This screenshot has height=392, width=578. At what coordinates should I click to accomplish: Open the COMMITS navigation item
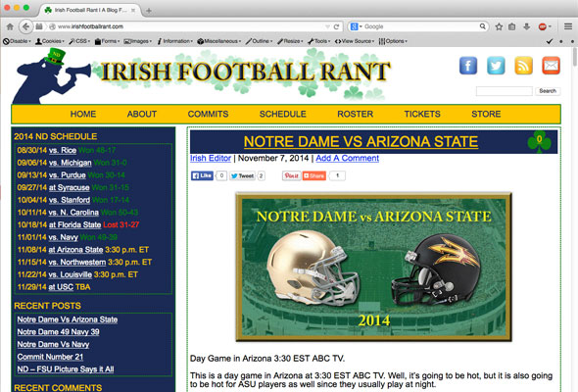209,114
